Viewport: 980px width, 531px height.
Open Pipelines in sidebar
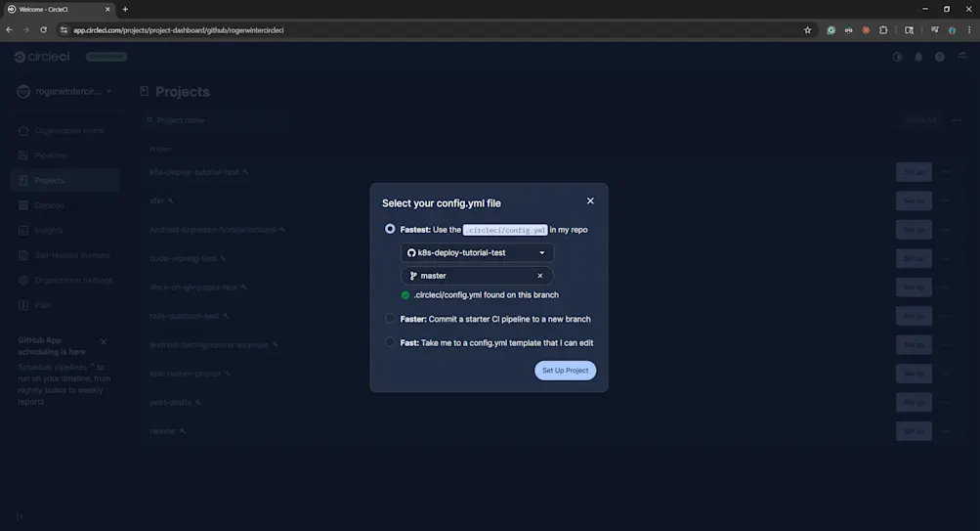click(x=64, y=155)
